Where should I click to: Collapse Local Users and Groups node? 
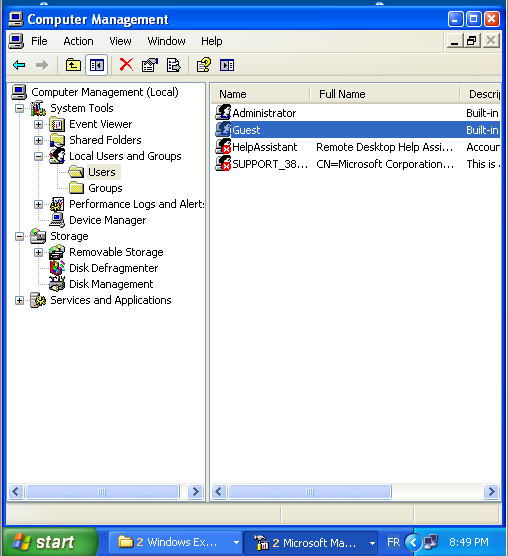point(38,156)
